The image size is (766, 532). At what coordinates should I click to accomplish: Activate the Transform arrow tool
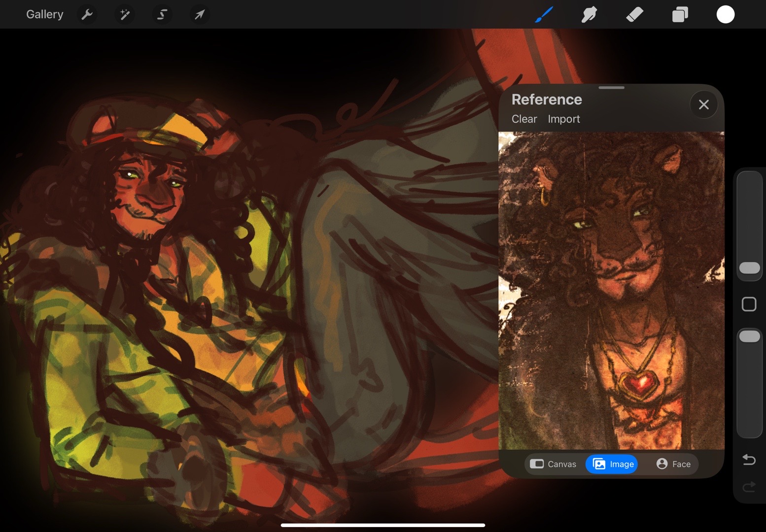[200, 14]
